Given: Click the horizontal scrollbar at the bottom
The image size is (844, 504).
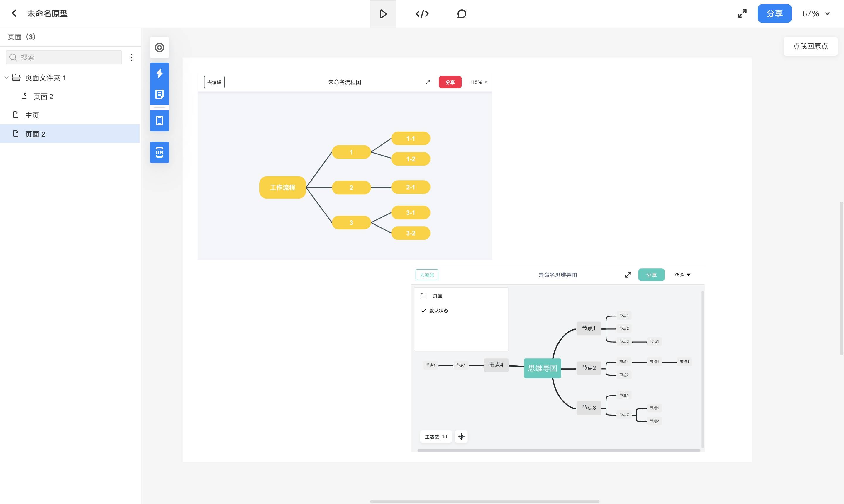Looking at the screenshot, I should 484,501.
